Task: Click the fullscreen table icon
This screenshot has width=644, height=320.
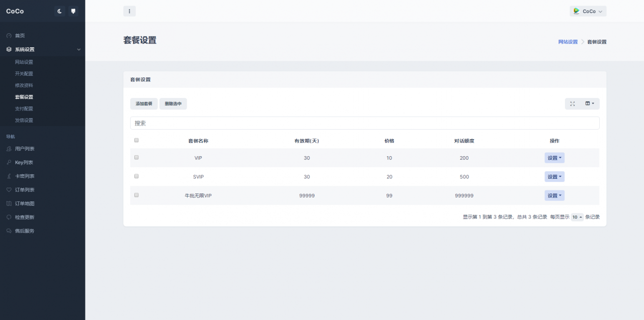Action: click(x=572, y=103)
